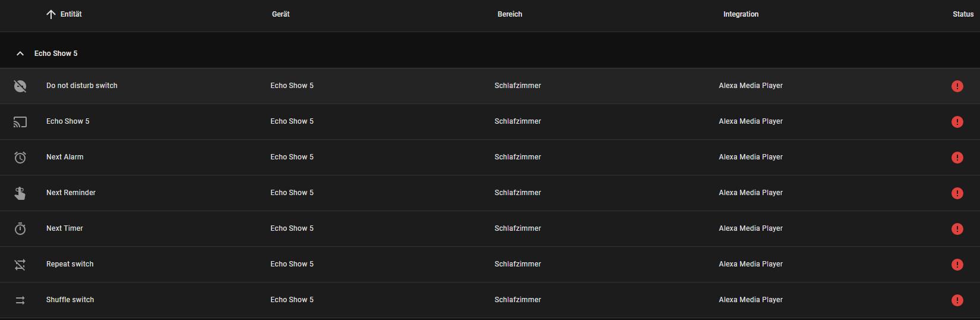Click the Next Reminder hand icon
Viewport: 980px width, 320px height.
pos(20,193)
